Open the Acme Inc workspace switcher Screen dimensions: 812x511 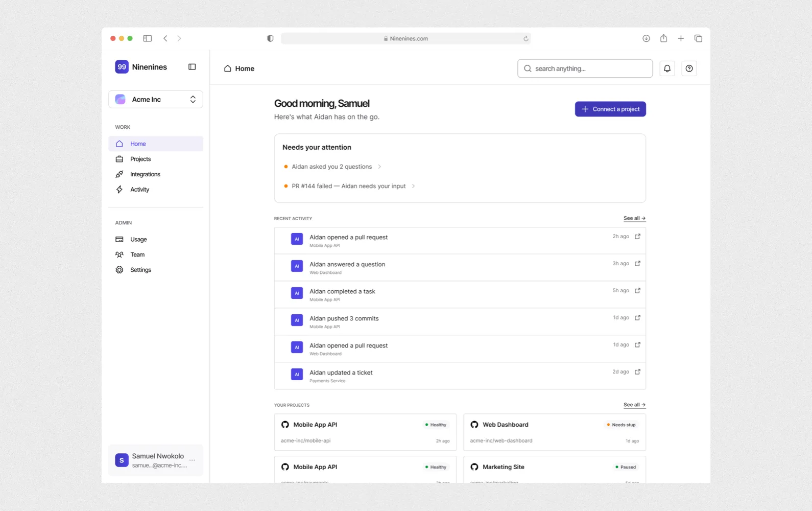156,99
